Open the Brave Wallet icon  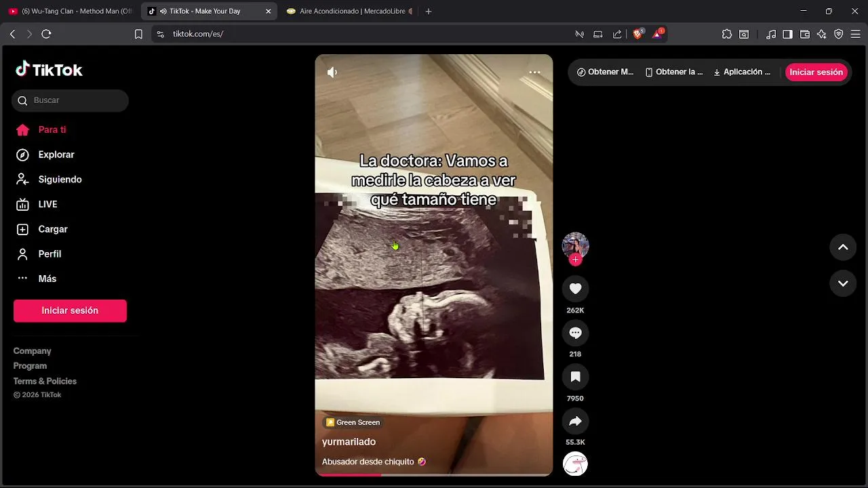[805, 34]
